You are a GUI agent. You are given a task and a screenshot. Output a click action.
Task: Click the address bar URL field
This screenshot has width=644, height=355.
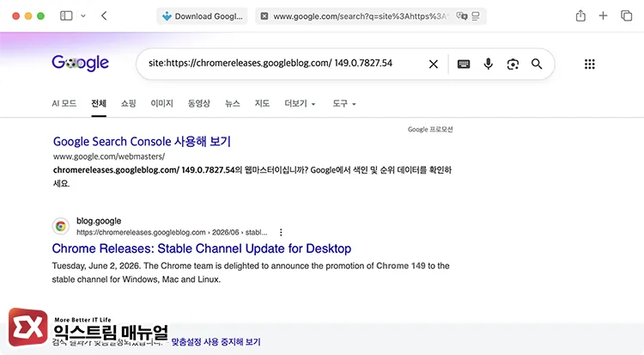coord(361,16)
